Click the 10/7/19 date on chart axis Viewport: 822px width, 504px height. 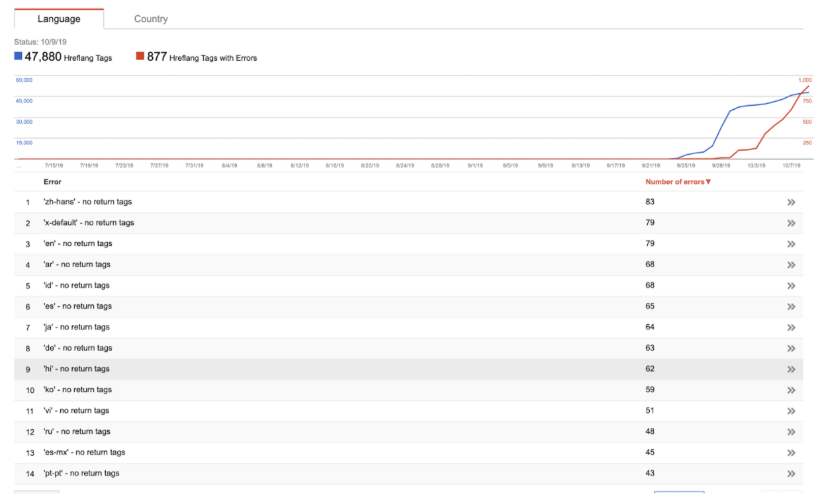click(x=792, y=166)
